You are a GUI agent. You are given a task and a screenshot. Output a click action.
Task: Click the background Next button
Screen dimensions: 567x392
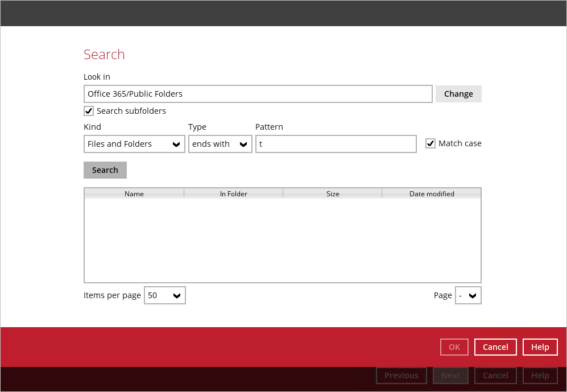coord(450,376)
